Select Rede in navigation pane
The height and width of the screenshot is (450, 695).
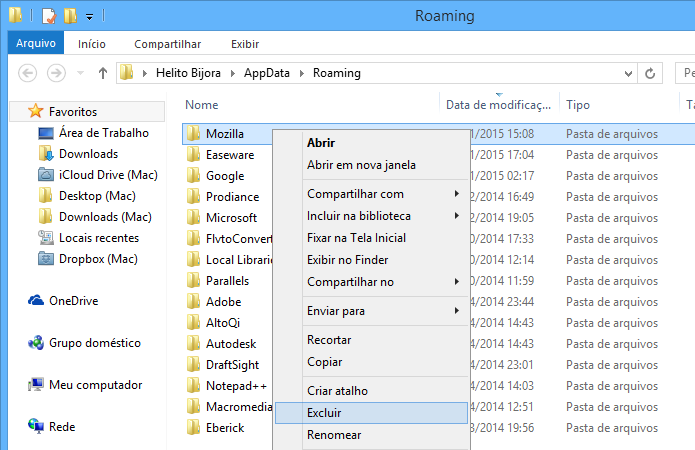click(62, 427)
